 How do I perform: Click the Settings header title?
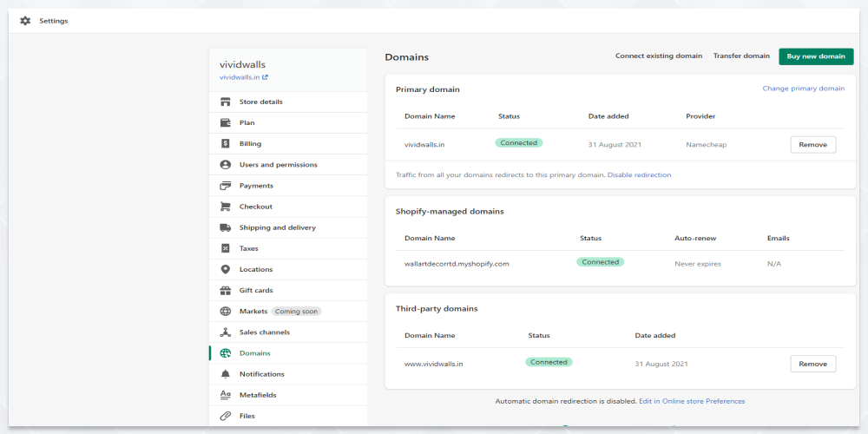pyautogui.click(x=54, y=21)
